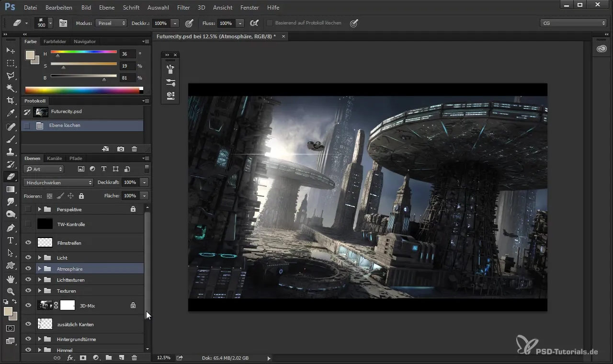Lock transparent pixels next to Fixieren
Image resolution: width=613 pixels, height=364 pixels.
[49, 196]
